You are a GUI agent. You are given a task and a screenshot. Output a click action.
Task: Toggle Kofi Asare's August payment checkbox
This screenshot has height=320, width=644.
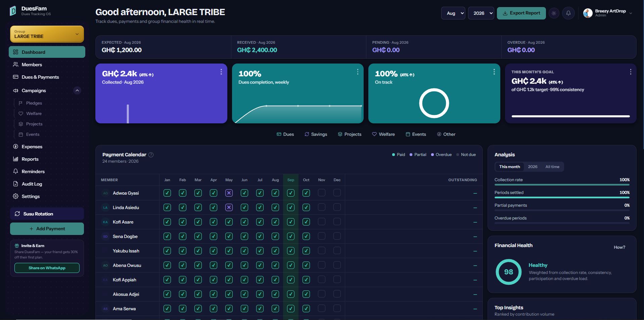275,222
